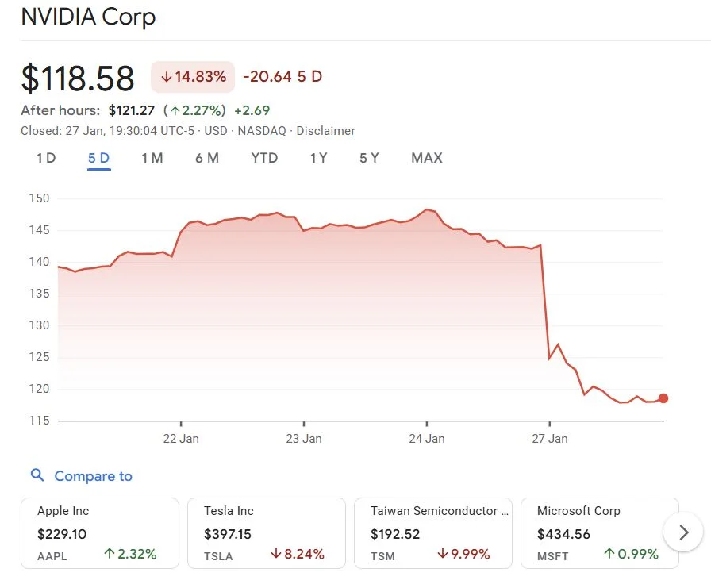This screenshot has height=588, width=711.
Task: Click the Compare to link
Action: [93, 476]
